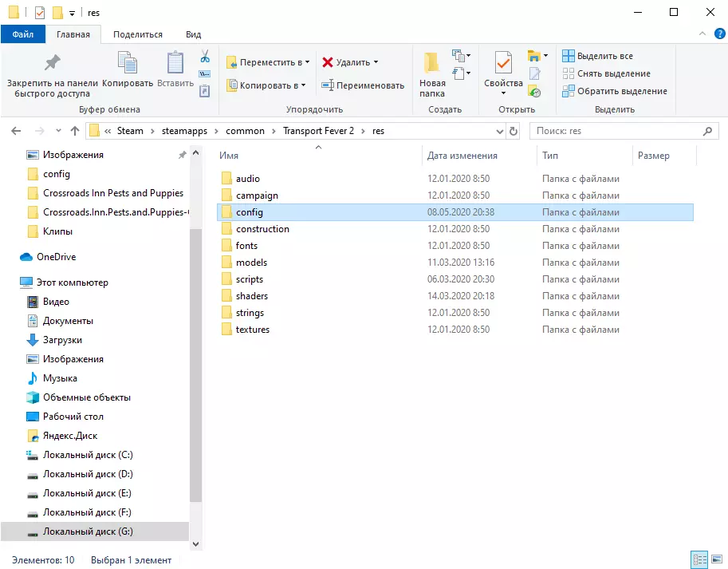728x569 pixels.
Task: Click the Cut scissors icon
Action: 205,57
